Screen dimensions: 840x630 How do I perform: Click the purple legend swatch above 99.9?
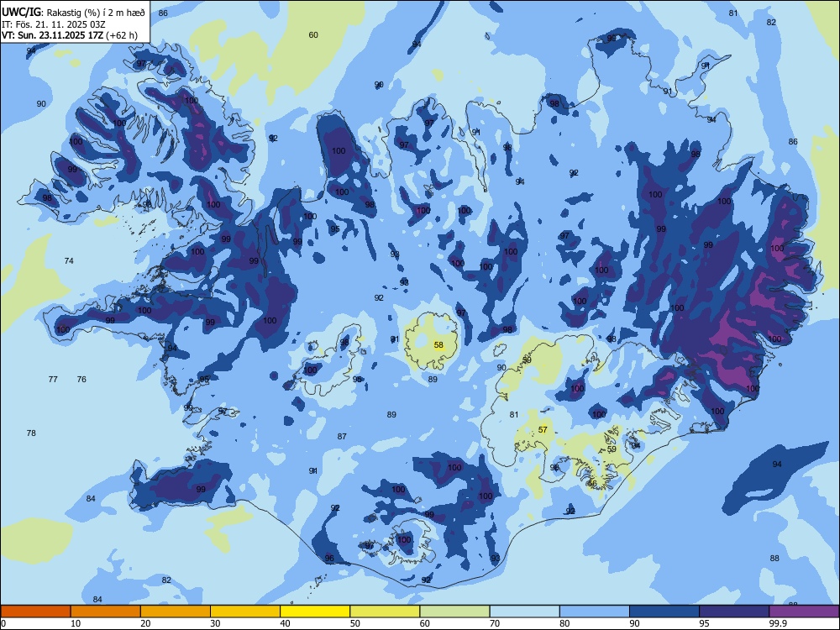point(805,612)
